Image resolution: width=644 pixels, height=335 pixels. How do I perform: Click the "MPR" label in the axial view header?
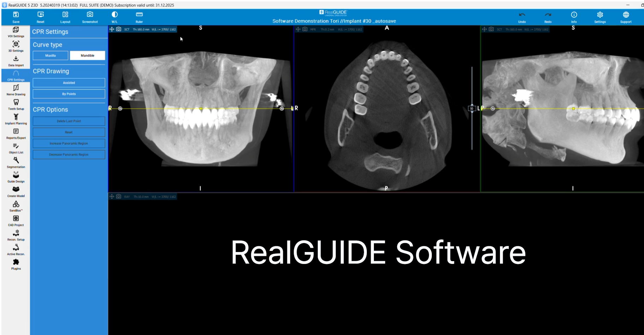[x=313, y=29]
